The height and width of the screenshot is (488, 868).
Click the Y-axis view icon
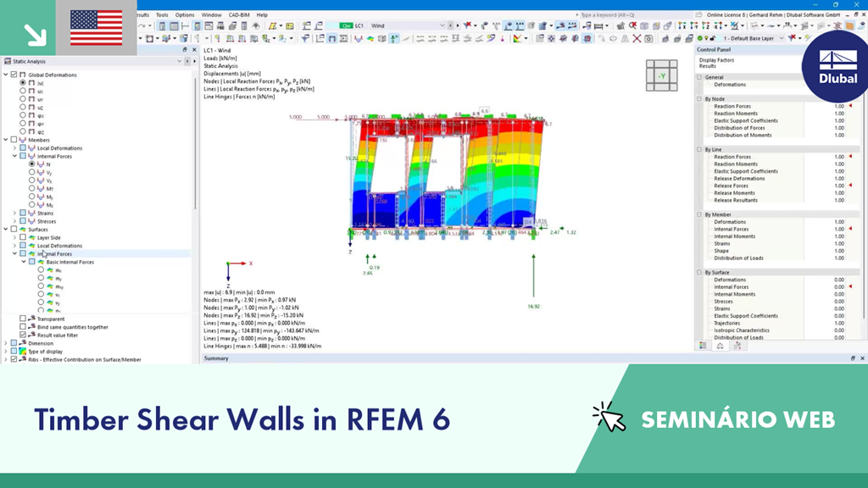[693, 26]
